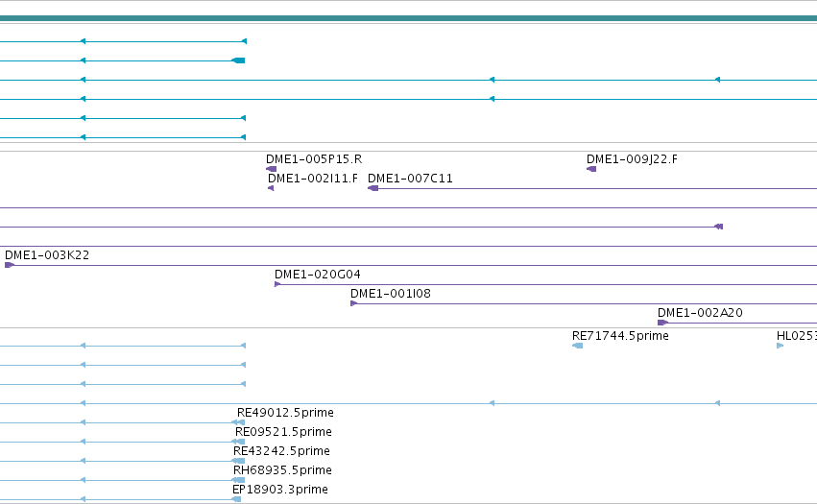Image resolution: width=817 pixels, height=504 pixels.
Task: Select the purple block glyph under DME1-002A20
Action: (662, 323)
